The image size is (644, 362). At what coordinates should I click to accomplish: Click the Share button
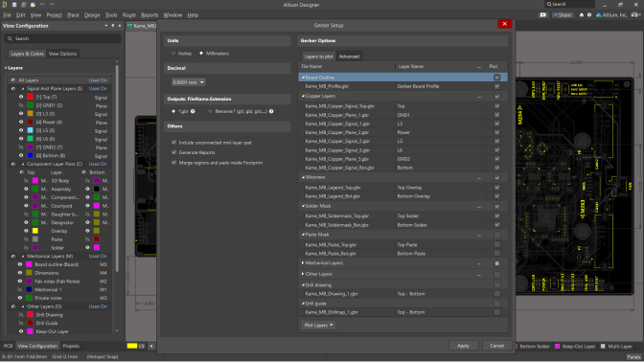(x=563, y=14)
